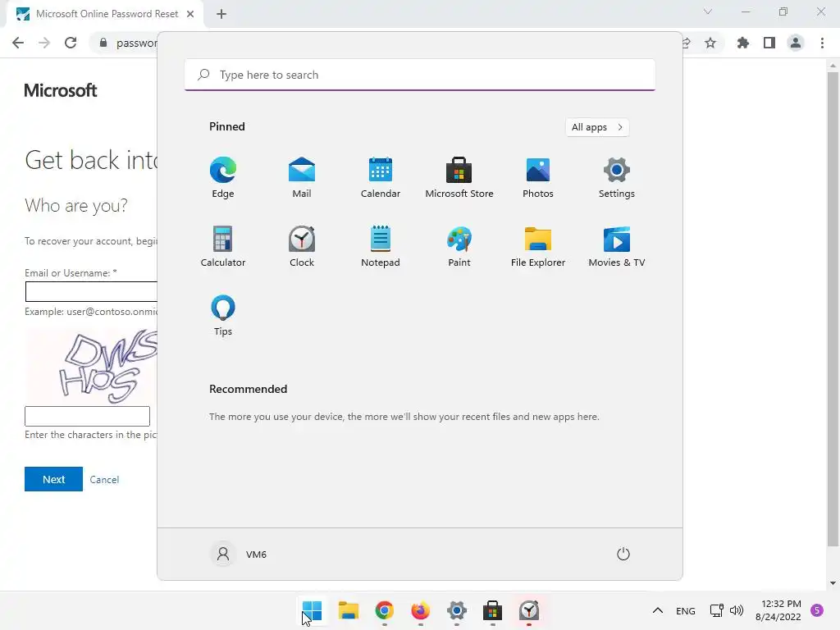The height and width of the screenshot is (630, 840).
Task: Open the date and time flyout
Action: coord(778,610)
